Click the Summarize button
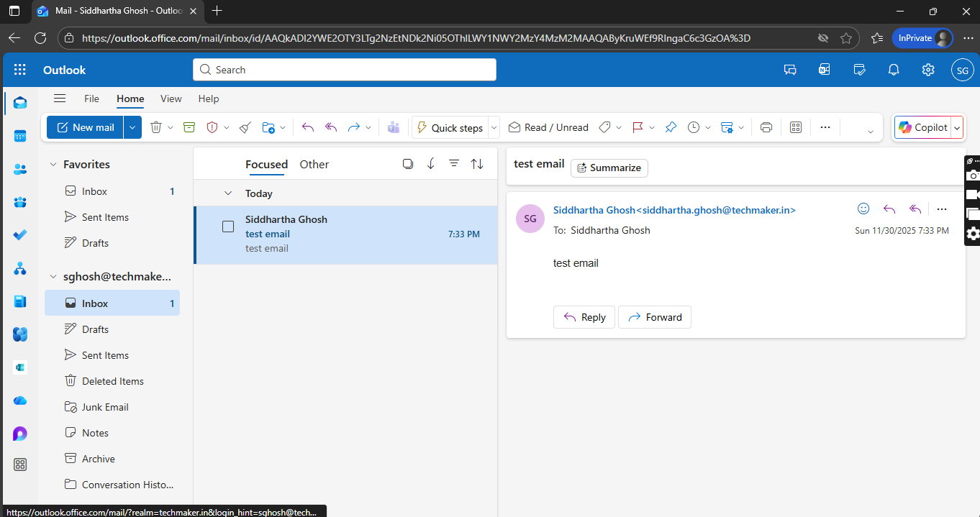The image size is (980, 517). click(x=609, y=168)
